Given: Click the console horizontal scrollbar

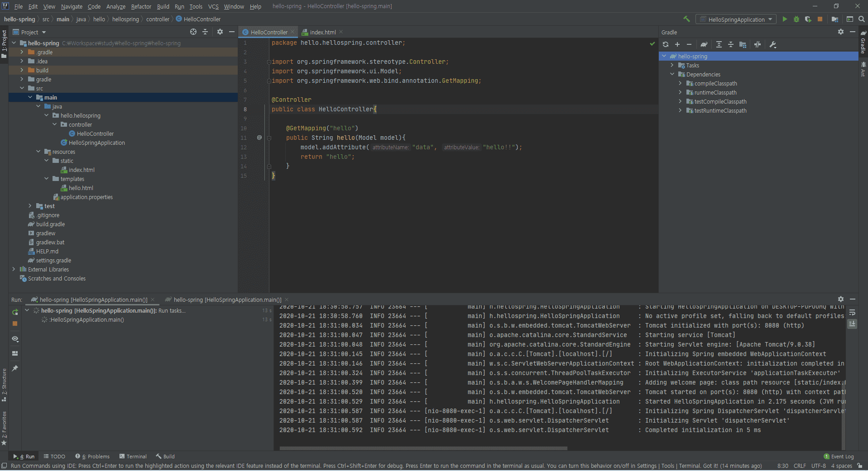Looking at the screenshot, I should pos(423,448).
